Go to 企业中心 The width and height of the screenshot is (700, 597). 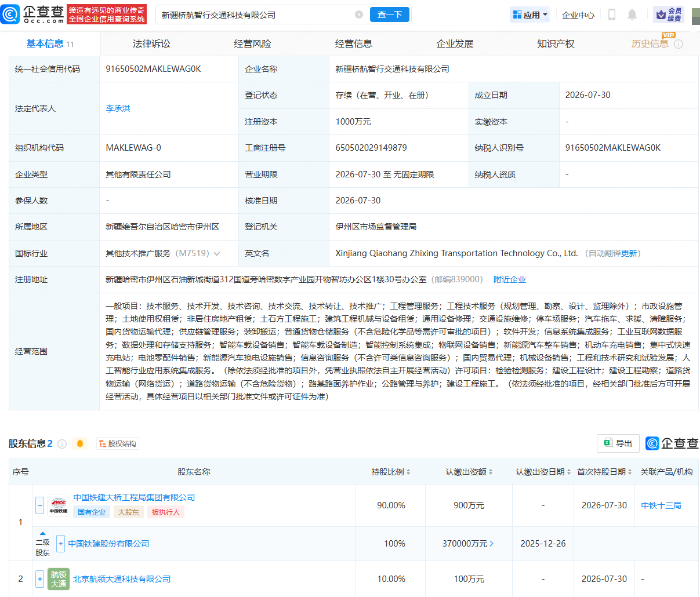(x=578, y=15)
